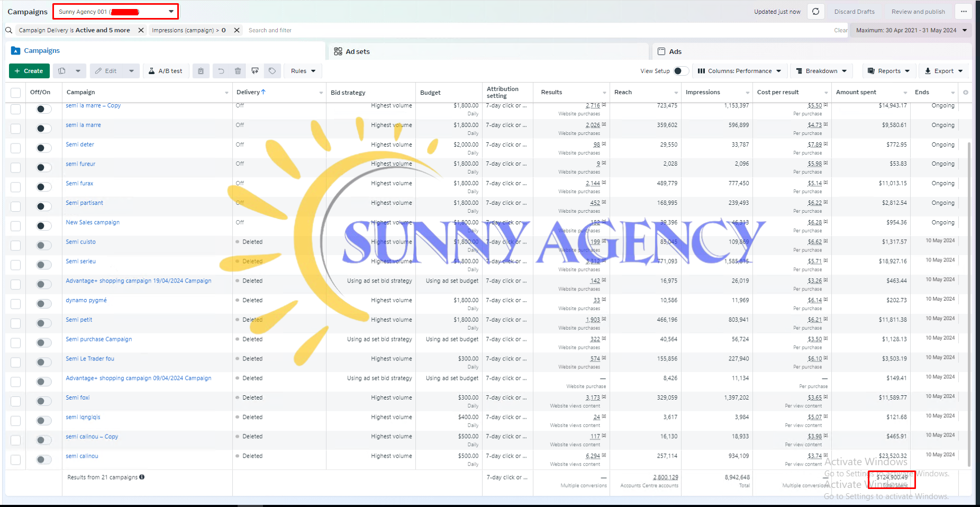
Task: Open the three-dots more options menu
Action: tap(964, 12)
